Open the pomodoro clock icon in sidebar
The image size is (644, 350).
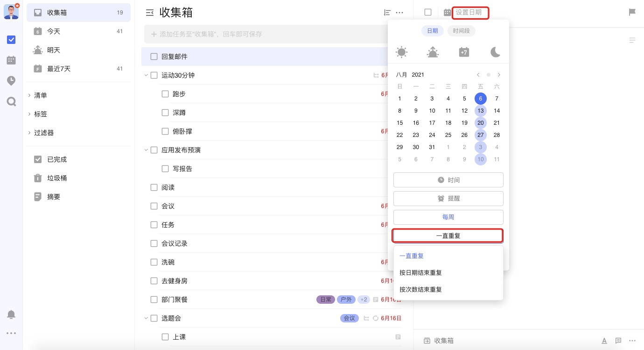click(11, 80)
